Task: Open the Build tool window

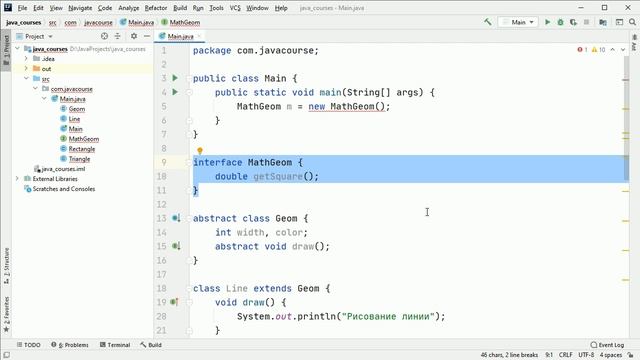Action: tap(151, 345)
